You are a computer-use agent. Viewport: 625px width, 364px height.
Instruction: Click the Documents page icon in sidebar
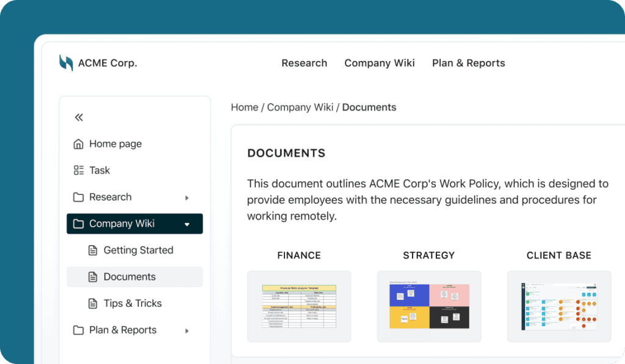[x=93, y=277]
